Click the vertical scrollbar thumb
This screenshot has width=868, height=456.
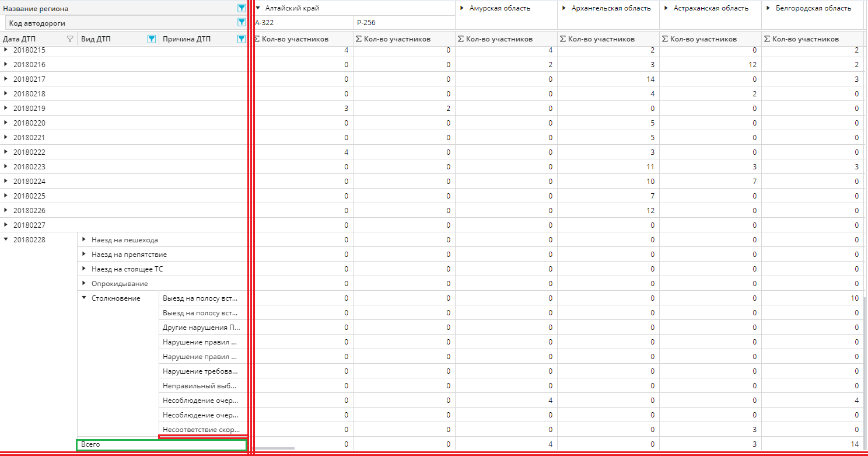click(865, 374)
